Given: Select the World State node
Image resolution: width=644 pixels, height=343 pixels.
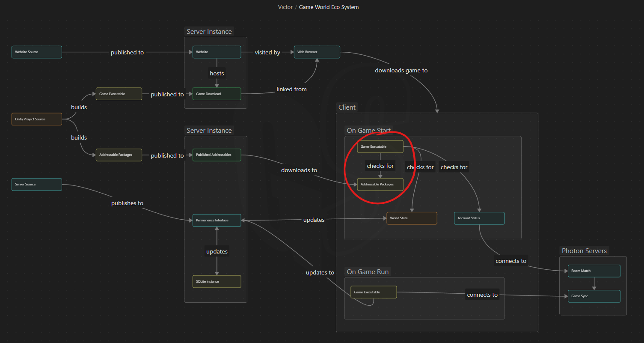Looking at the screenshot, I should [412, 218].
